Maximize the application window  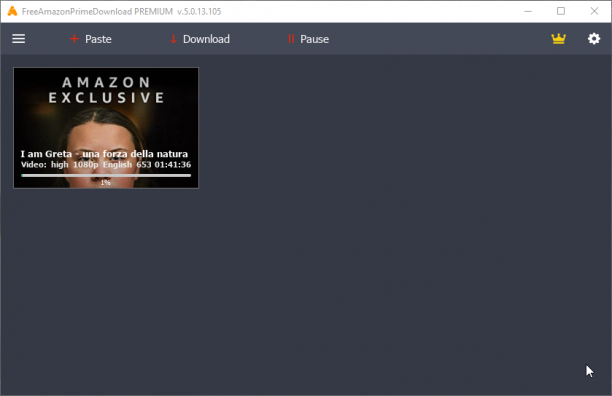(x=561, y=11)
